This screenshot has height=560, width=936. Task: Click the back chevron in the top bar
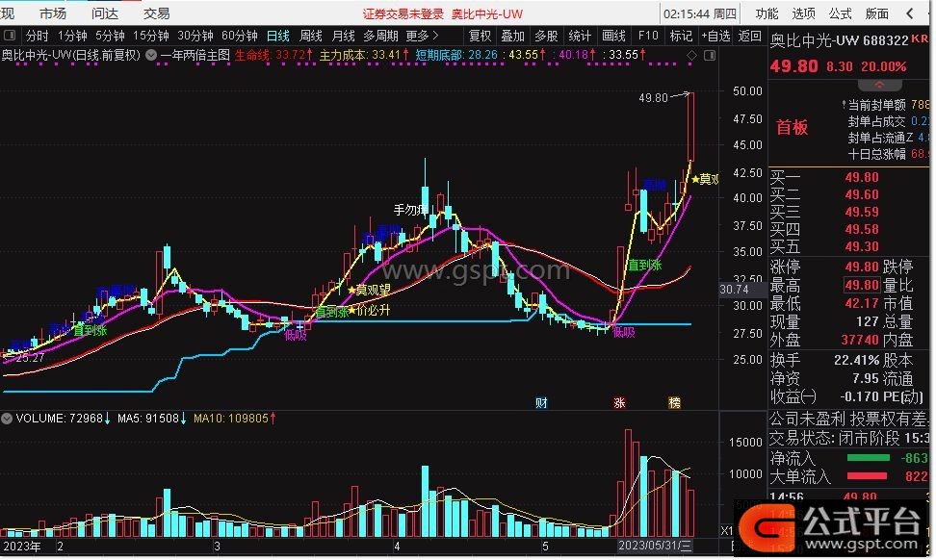910,13
